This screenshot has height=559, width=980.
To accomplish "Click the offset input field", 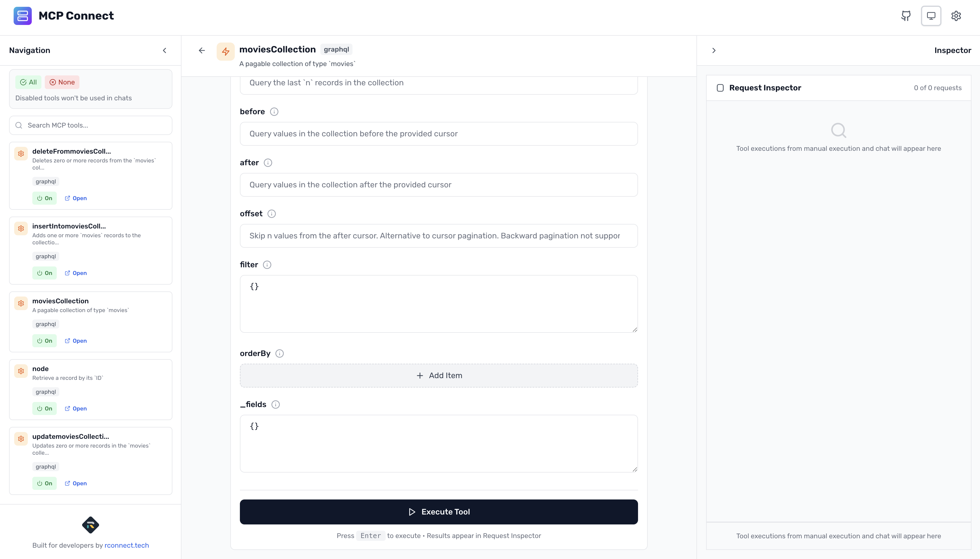I will click(x=439, y=236).
